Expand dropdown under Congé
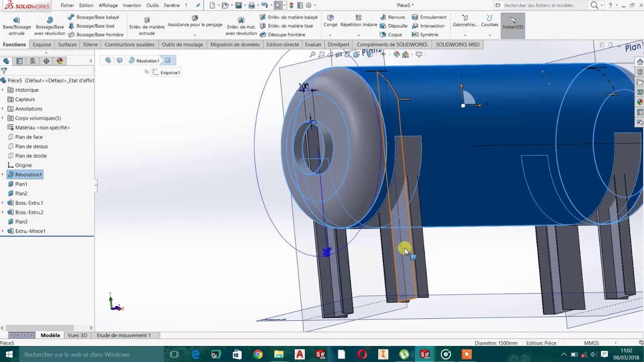 click(331, 36)
